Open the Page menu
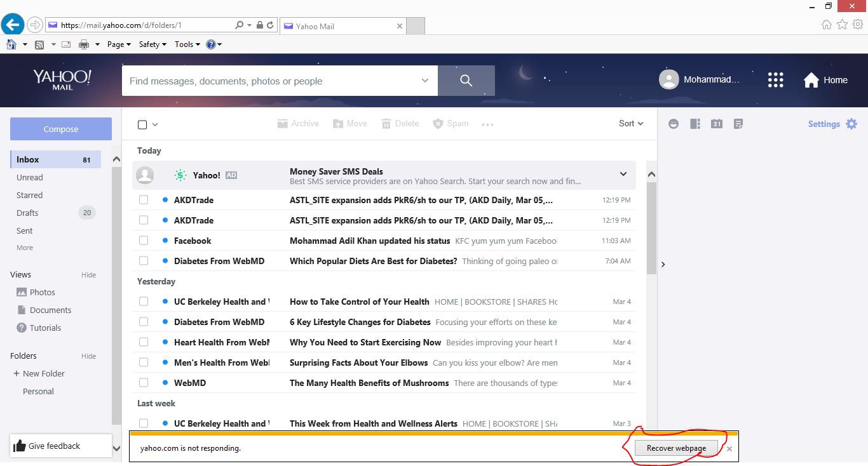This screenshot has width=868, height=466. [119, 44]
